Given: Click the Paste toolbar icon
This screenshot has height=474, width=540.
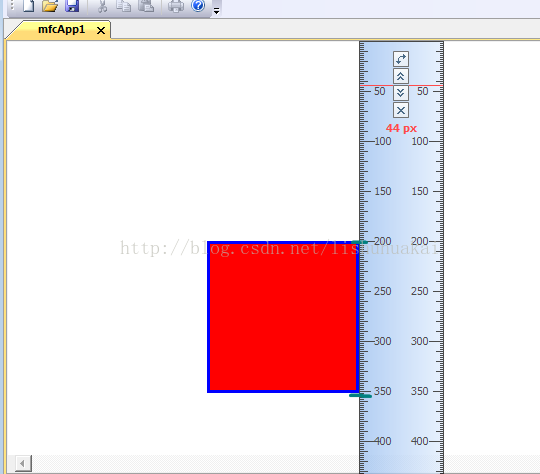Looking at the screenshot, I should tap(146, 6).
